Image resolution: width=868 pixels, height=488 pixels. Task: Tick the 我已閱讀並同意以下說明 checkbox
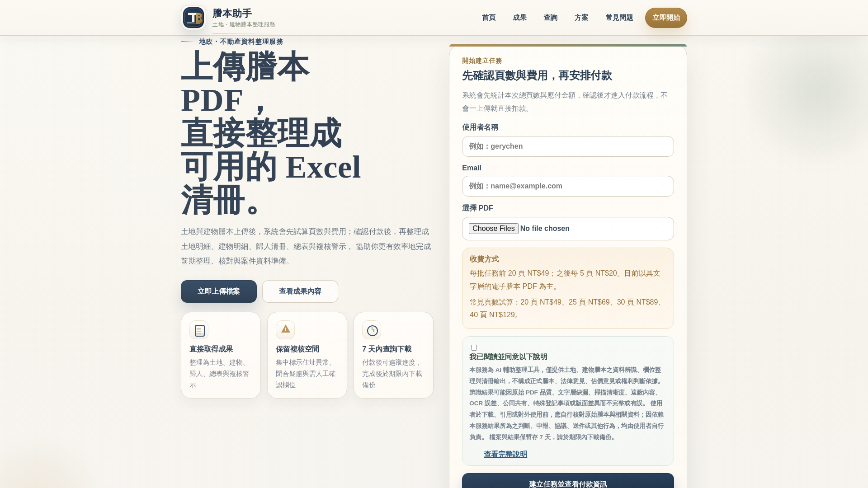pos(474,347)
